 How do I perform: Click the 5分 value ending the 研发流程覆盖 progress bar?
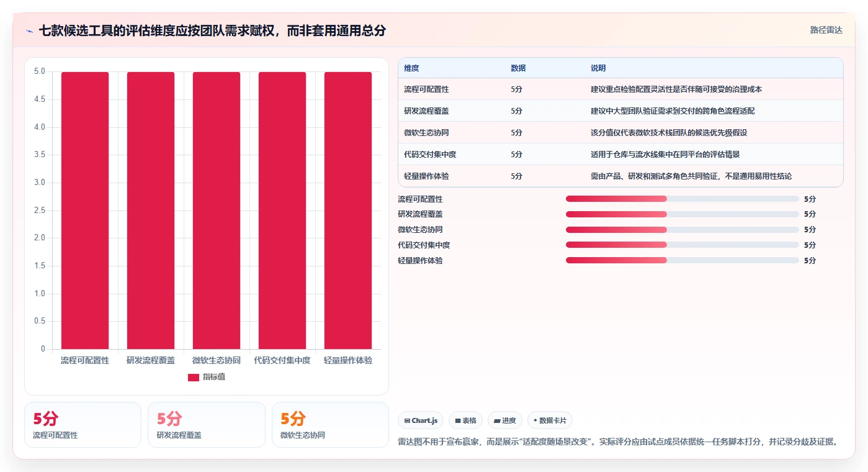pos(810,214)
